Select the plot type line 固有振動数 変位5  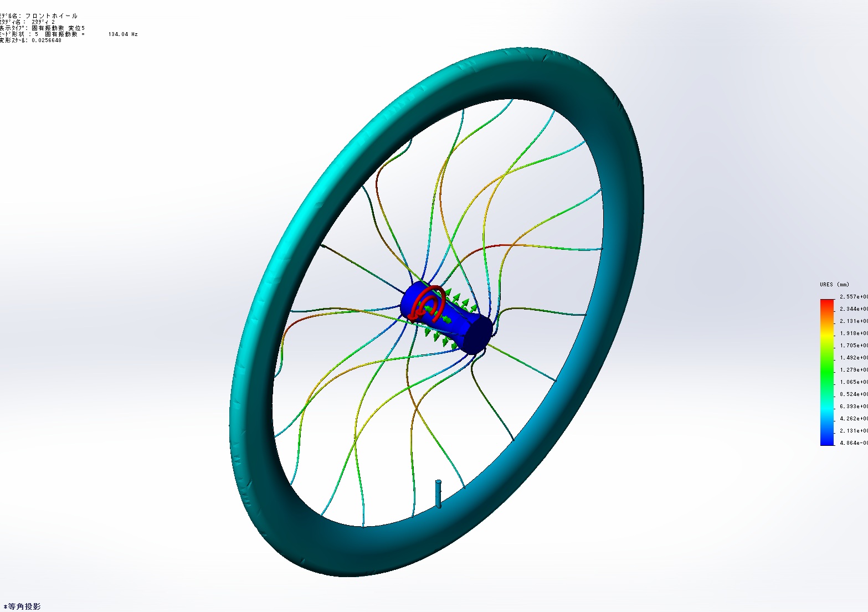click(43, 28)
